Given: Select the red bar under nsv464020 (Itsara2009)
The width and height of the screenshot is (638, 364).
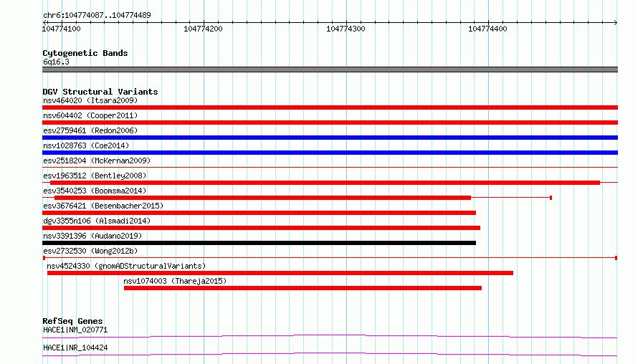Looking at the screenshot, I should (330, 107).
